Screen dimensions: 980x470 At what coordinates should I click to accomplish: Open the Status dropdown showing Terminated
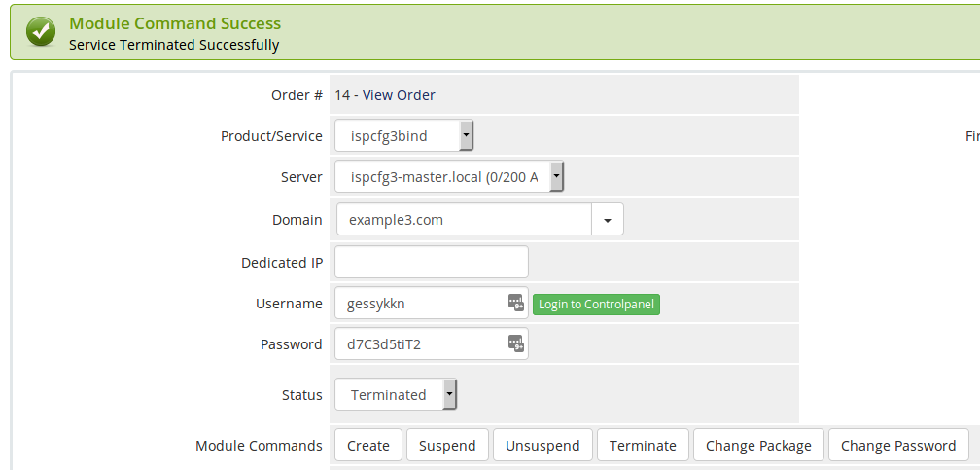click(x=396, y=395)
